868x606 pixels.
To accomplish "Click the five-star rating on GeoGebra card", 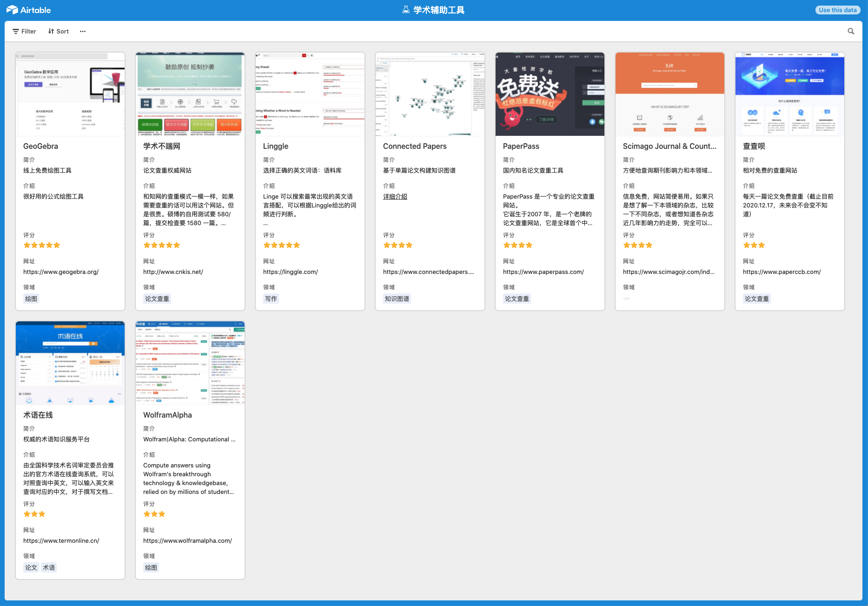I will (42, 245).
